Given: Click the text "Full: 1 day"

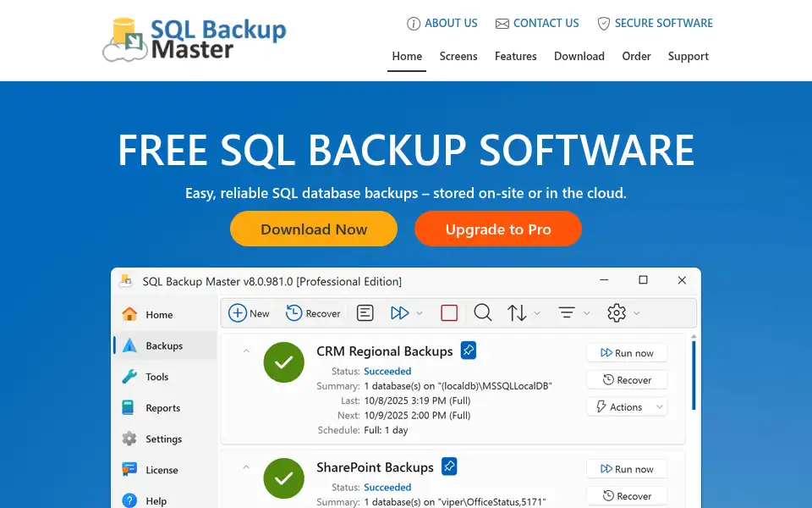Looking at the screenshot, I should pyautogui.click(x=386, y=430).
